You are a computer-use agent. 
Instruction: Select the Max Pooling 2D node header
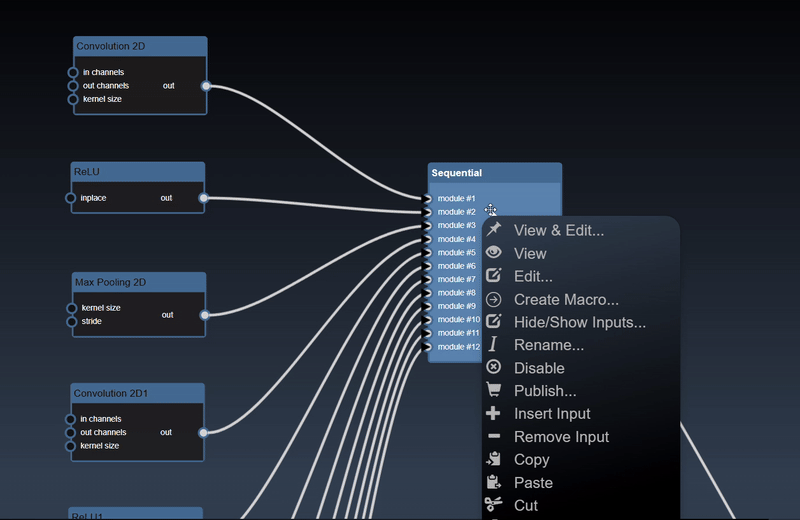(x=138, y=283)
